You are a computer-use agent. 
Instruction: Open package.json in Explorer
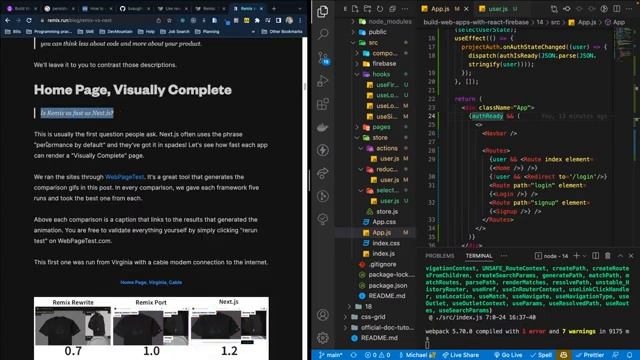pos(387,285)
